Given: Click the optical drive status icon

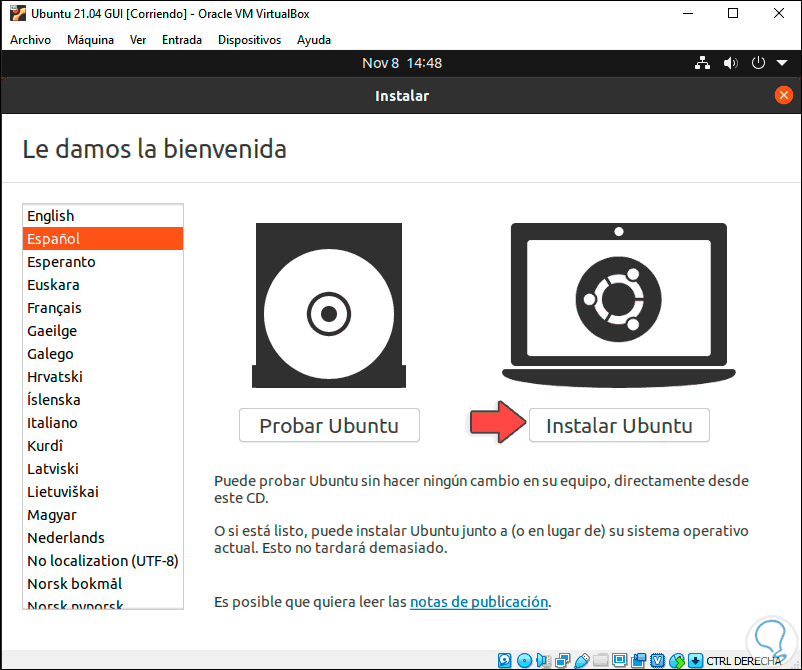Looking at the screenshot, I should tap(524, 660).
